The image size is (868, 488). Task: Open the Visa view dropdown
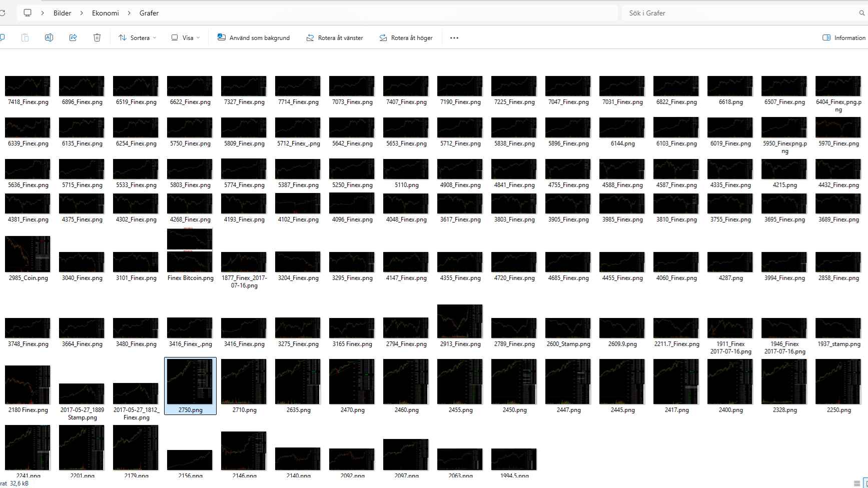pos(186,38)
